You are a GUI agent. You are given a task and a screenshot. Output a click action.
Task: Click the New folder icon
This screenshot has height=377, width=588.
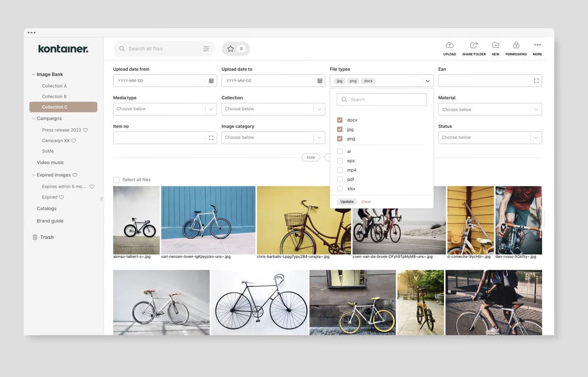coord(495,45)
